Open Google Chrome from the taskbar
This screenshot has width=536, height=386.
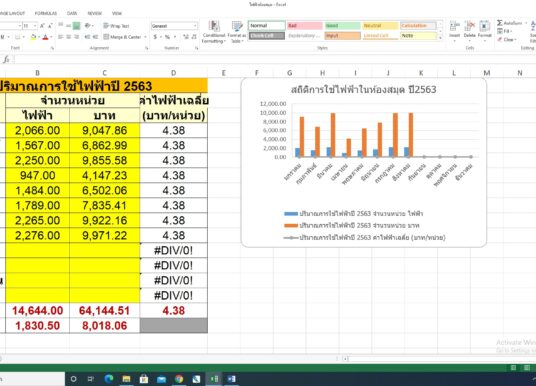(x=179, y=379)
